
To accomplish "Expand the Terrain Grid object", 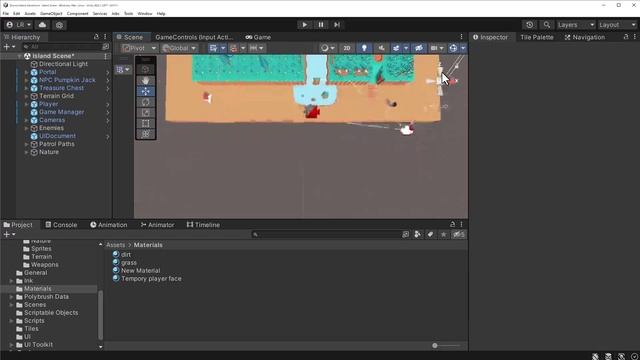I will 27,96.
